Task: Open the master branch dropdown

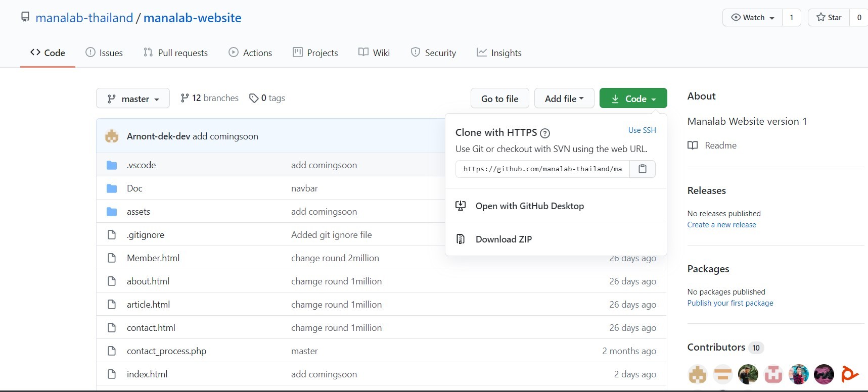Action: 133,99
